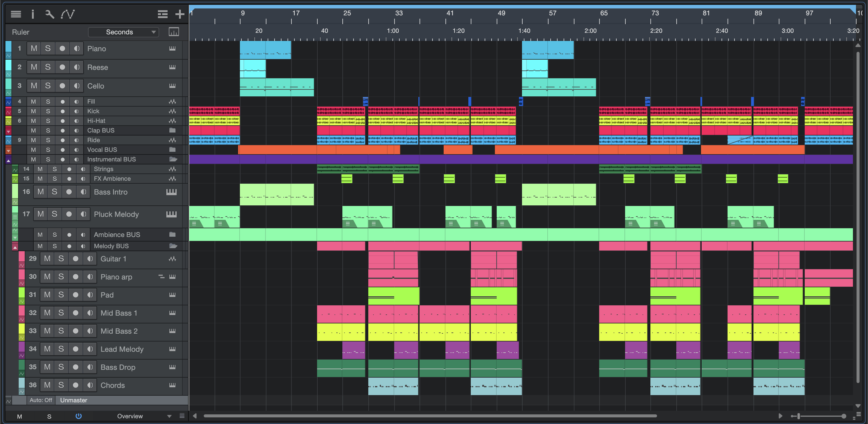This screenshot has width=868, height=424.
Task: Click the master automation curve icon
Action: pos(8,401)
